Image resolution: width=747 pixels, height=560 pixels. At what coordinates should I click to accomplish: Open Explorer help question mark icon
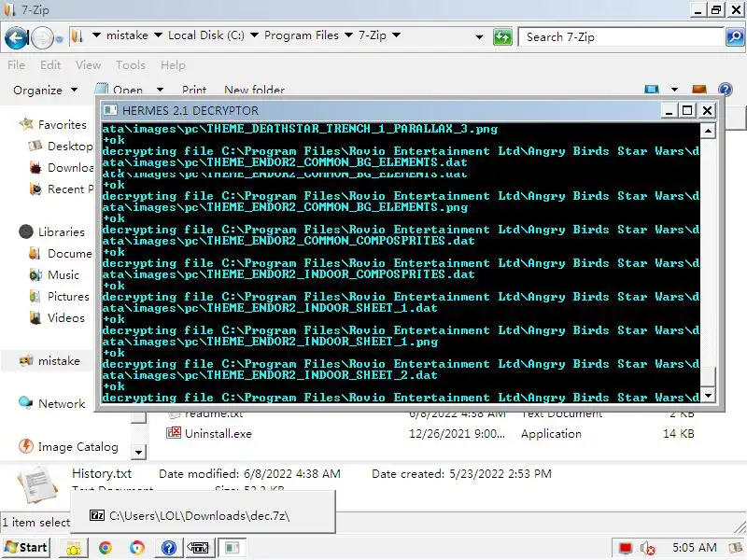[x=726, y=89]
